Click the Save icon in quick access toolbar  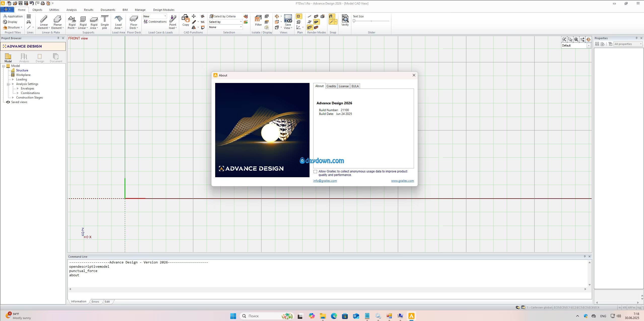[21, 3]
